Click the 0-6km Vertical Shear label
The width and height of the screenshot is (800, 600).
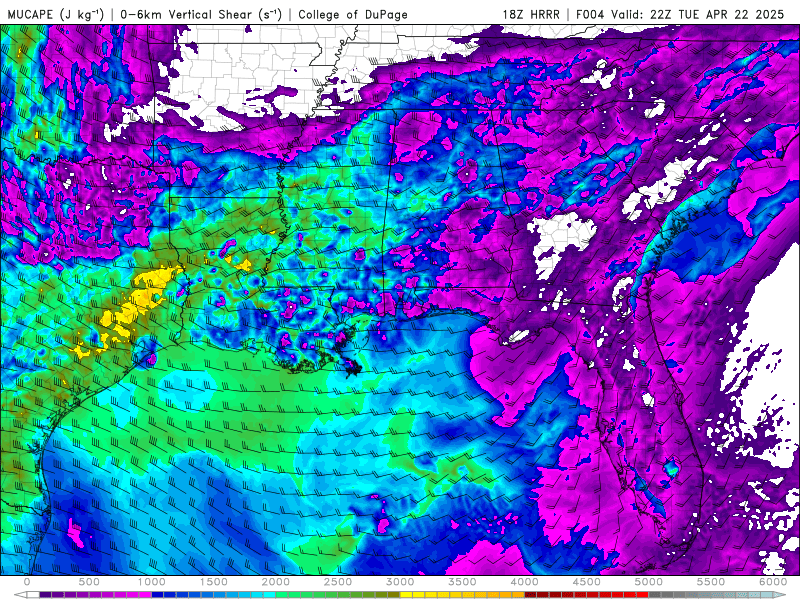click(x=201, y=14)
